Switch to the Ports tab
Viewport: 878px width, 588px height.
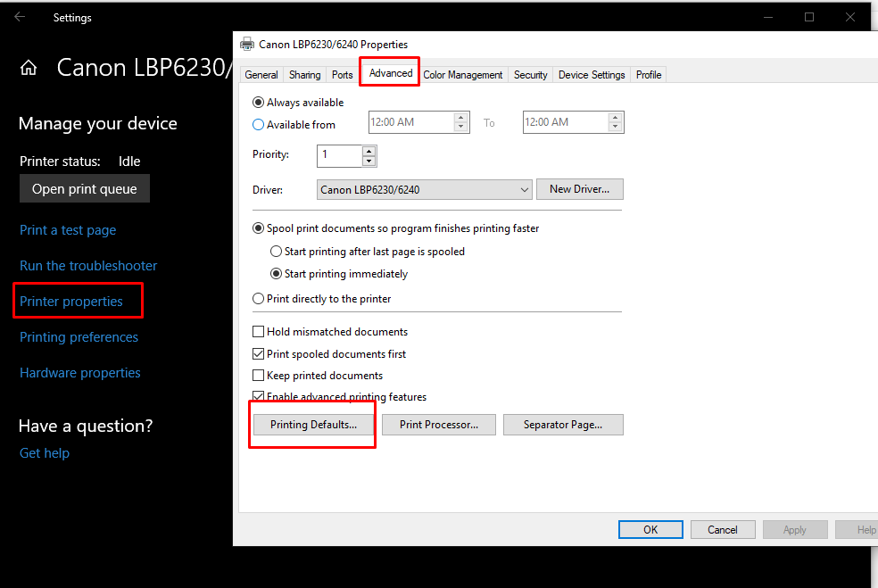point(342,75)
